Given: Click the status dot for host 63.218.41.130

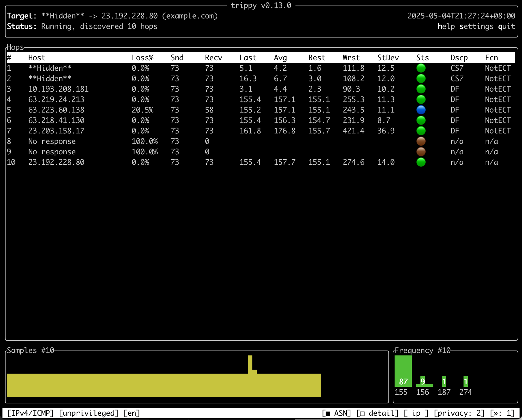Looking at the screenshot, I should coord(421,120).
